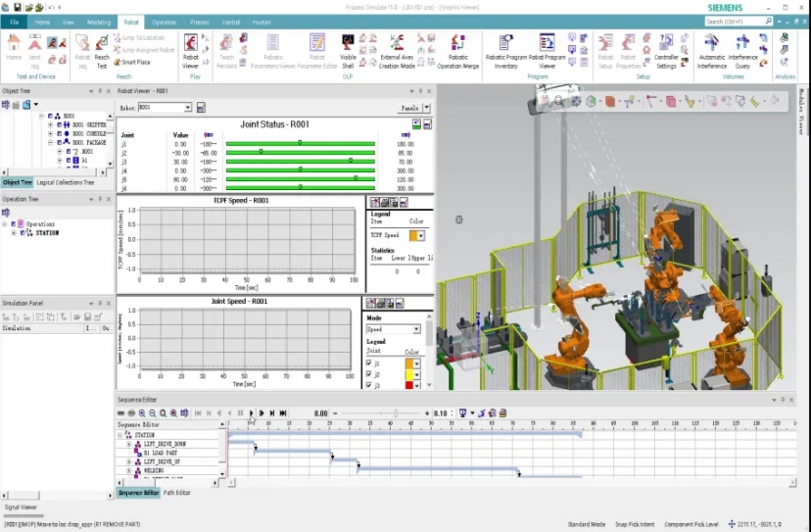Change the TCPF Speed color swatch

(416, 235)
